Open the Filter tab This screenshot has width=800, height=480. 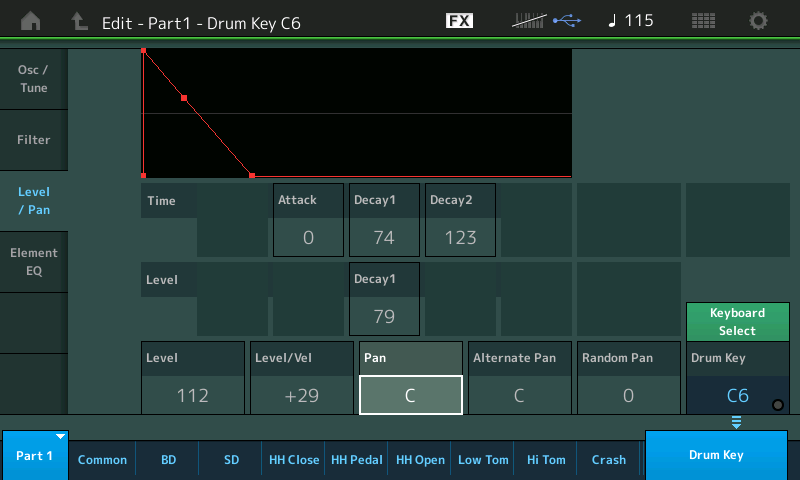pyautogui.click(x=33, y=140)
